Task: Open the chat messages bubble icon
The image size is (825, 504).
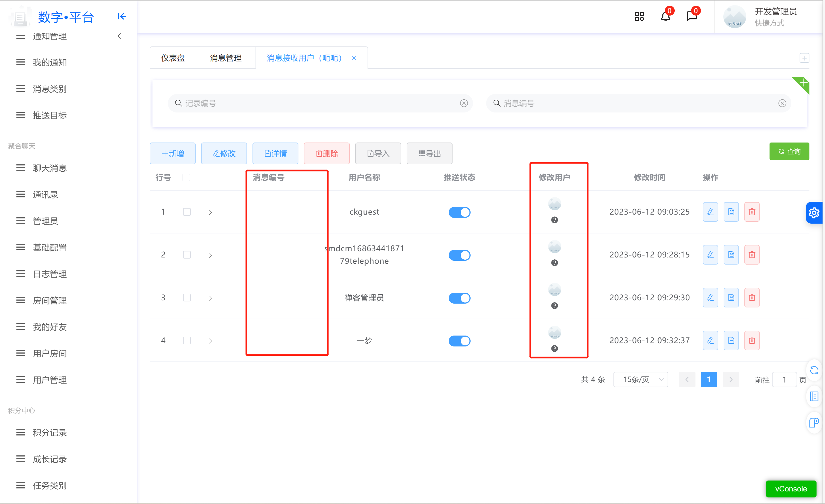Action: (692, 16)
